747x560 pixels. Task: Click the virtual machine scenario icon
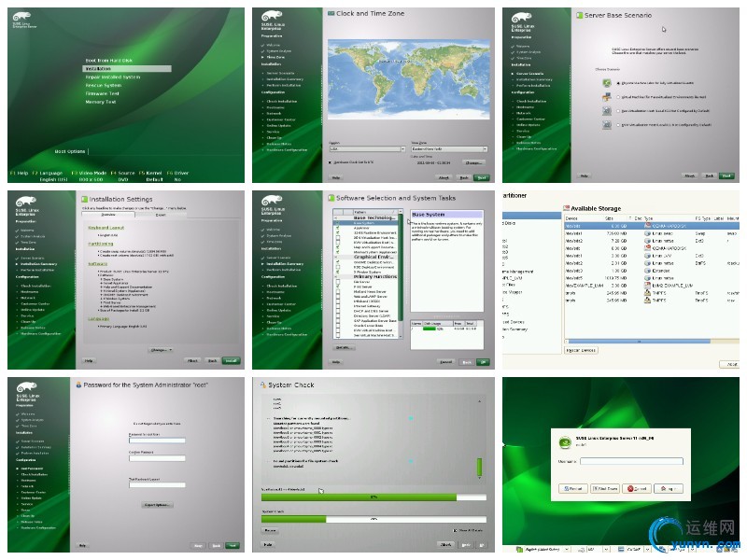click(606, 97)
